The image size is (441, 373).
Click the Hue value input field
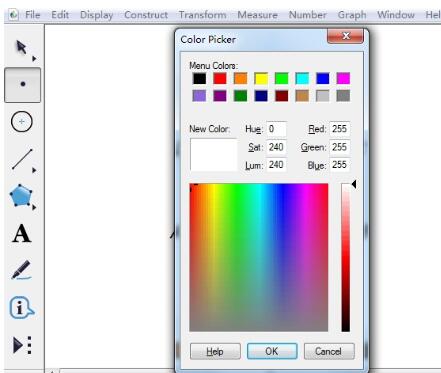click(x=276, y=129)
